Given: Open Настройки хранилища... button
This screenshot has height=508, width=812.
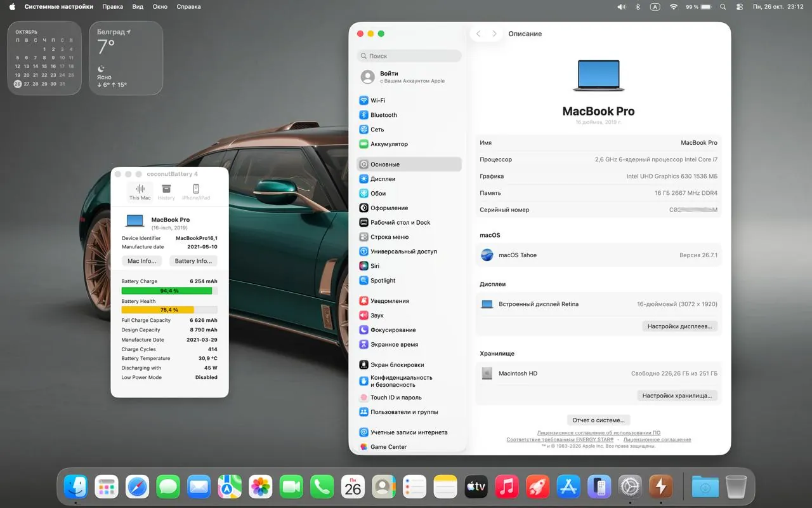Looking at the screenshot, I should click(677, 396).
